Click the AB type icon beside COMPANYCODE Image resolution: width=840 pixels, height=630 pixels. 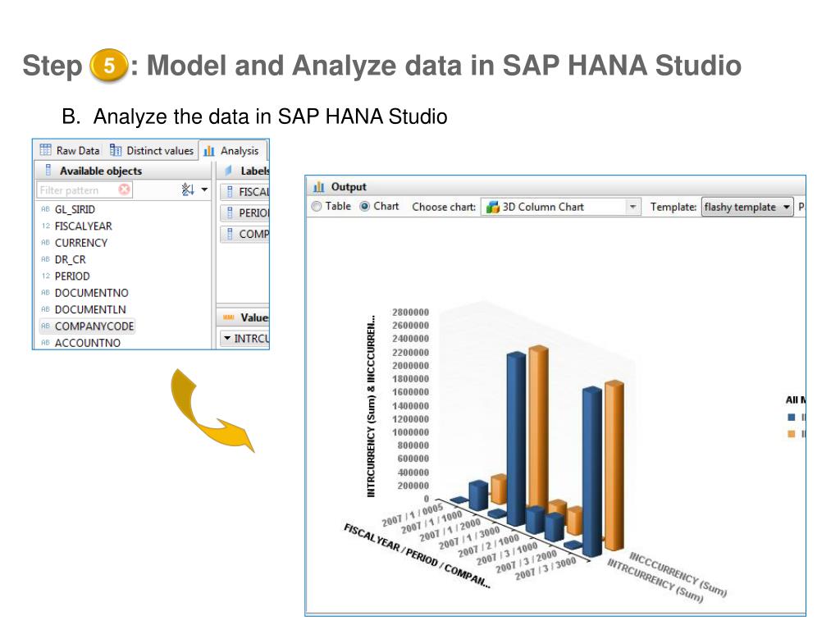click(46, 326)
